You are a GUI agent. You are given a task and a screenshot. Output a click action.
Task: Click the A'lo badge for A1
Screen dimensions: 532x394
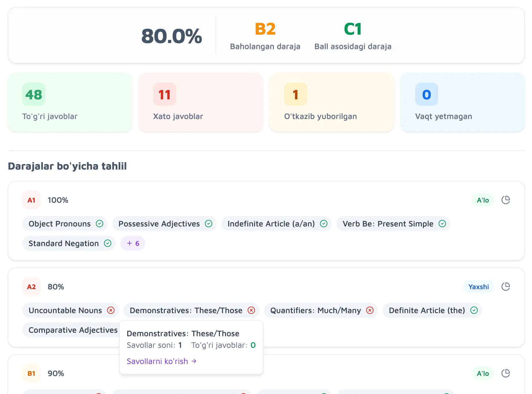[x=483, y=200]
